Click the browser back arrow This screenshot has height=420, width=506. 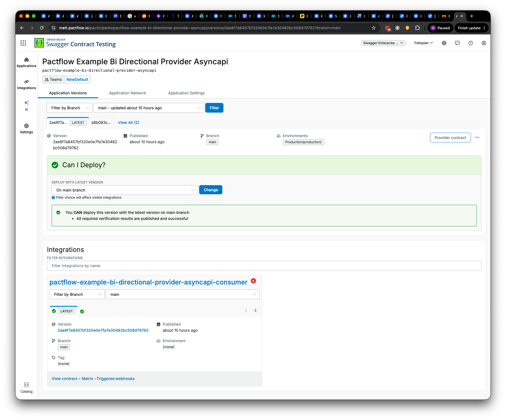click(x=22, y=28)
